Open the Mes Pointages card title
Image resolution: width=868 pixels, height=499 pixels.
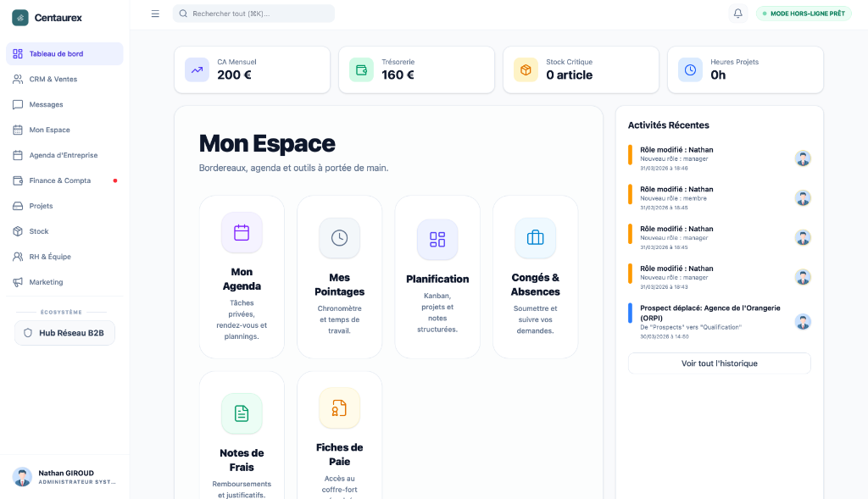(x=339, y=285)
